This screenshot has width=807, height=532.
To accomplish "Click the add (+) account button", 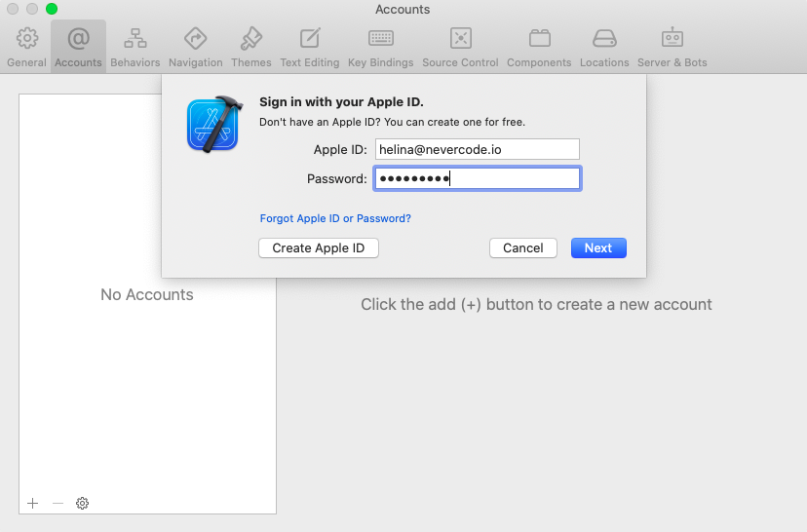I will [x=32, y=503].
